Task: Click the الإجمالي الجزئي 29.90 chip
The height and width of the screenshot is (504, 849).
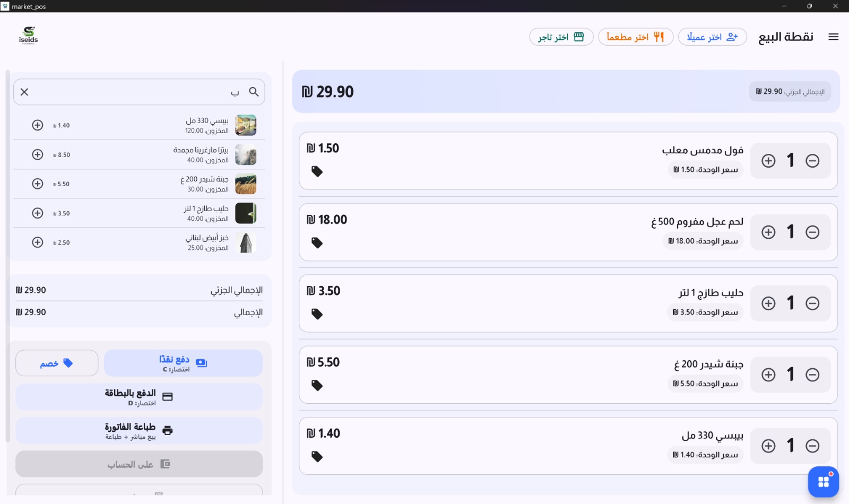Action: [x=790, y=91]
